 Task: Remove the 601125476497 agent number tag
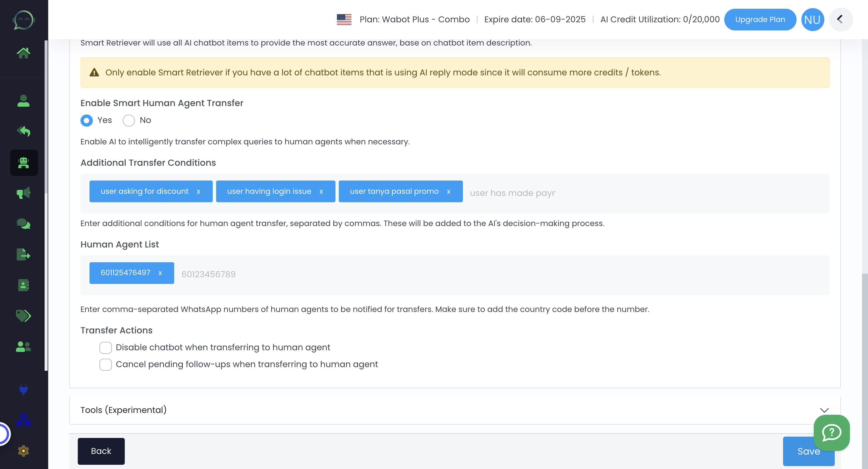point(160,273)
